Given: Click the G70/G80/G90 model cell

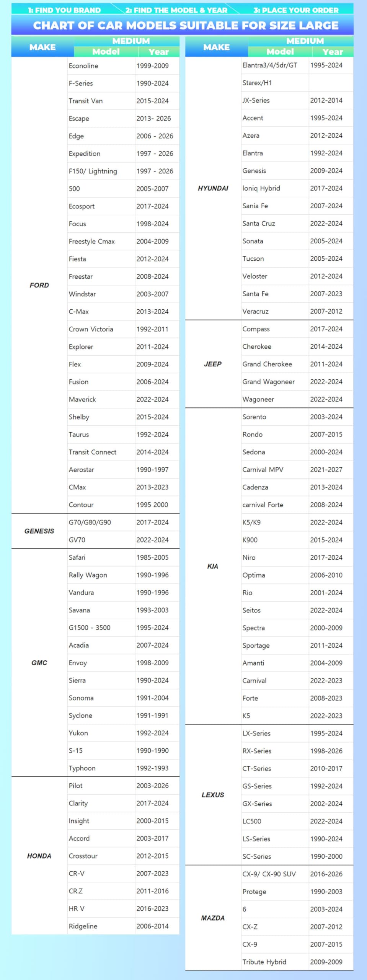Looking at the screenshot, I should click(x=90, y=522).
